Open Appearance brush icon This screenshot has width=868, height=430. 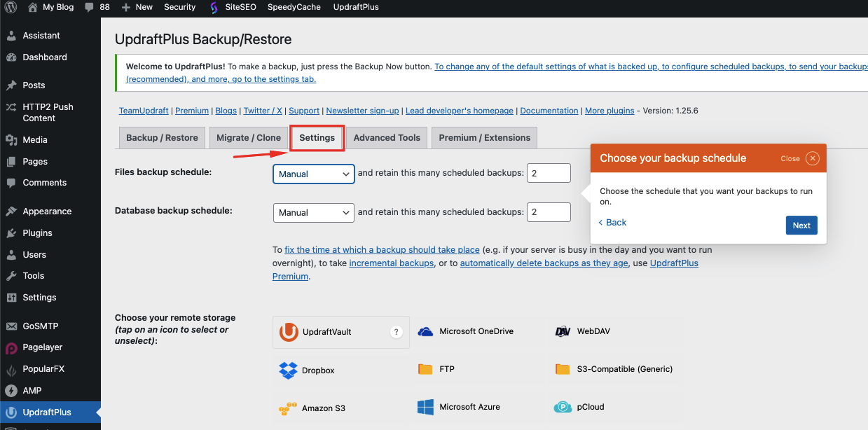click(11, 211)
